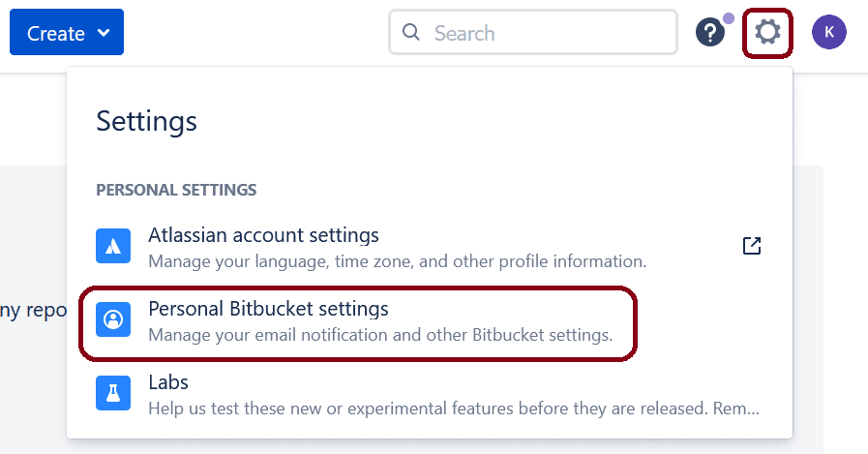Open the user avatar K menu
The height and width of the screenshot is (454, 868).
pyautogui.click(x=829, y=33)
